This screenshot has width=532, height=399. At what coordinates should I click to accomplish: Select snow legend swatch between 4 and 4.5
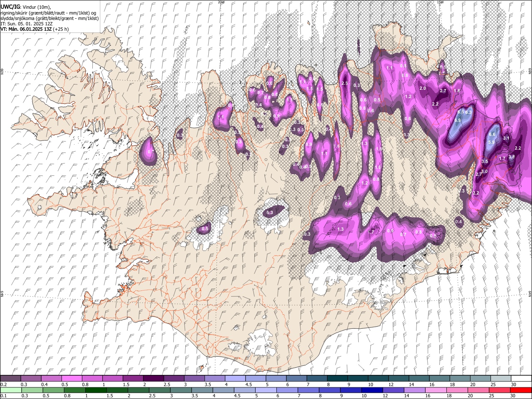(x=235, y=379)
